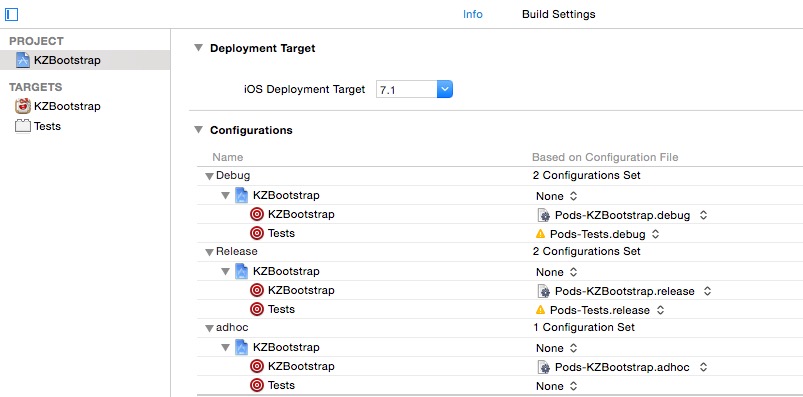Click the Name column header
Viewport: 803px width, 397px height.
[227, 157]
